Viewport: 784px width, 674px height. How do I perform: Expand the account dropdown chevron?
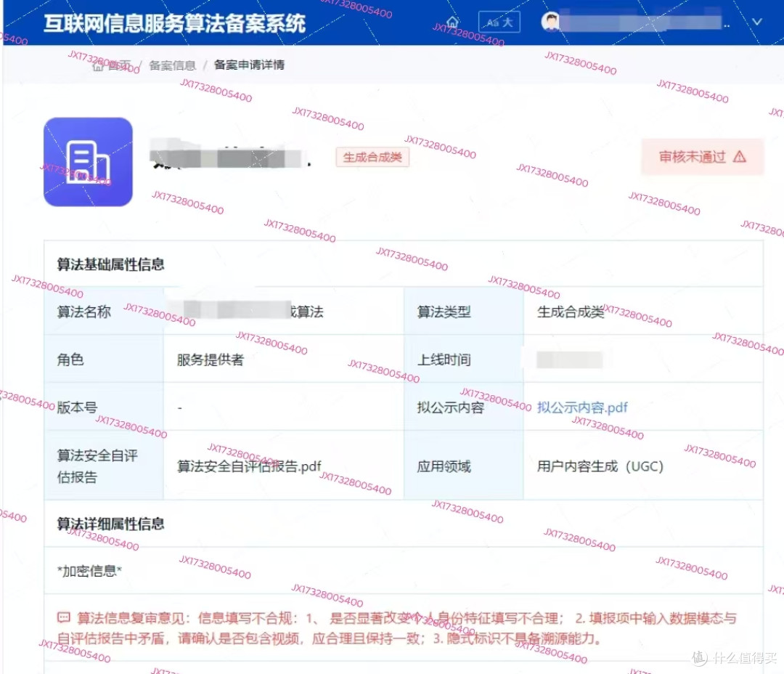click(757, 22)
